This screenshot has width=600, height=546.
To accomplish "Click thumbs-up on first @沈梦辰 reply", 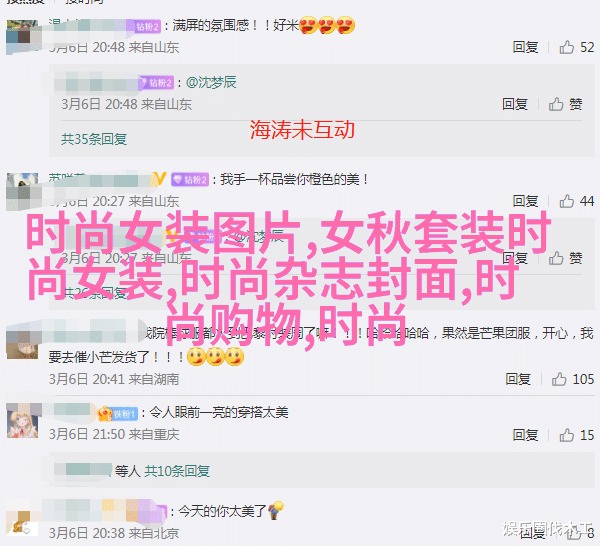I will pos(556,104).
